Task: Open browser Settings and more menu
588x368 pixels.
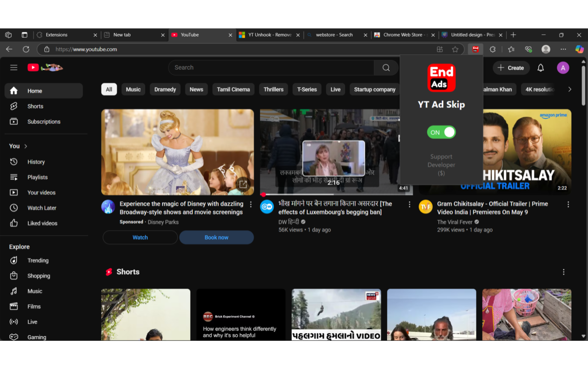Action: (563, 49)
